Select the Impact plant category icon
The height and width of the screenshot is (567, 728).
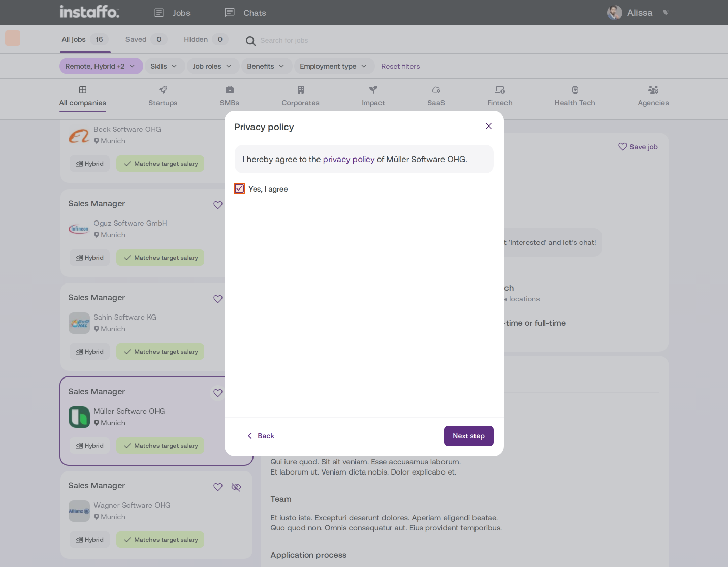click(373, 90)
